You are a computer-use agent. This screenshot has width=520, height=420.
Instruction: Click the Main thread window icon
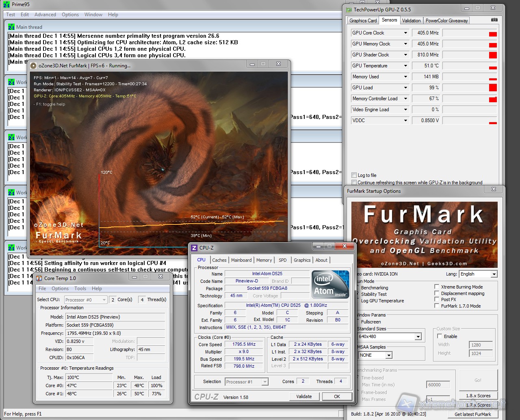(x=11, y=27)
